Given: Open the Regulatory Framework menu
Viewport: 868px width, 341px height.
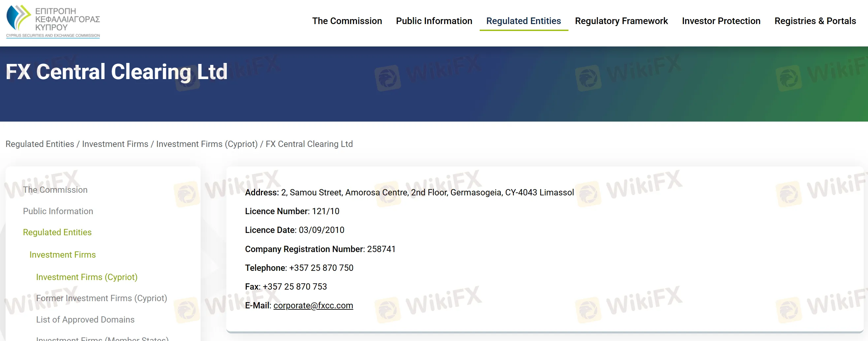Looking at the screenshot, I should (621, 21).
